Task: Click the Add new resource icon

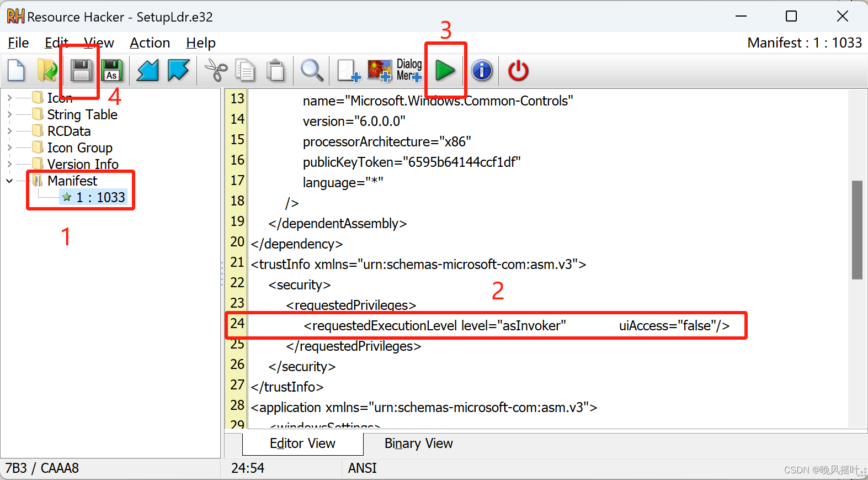Action: [349, 71]
